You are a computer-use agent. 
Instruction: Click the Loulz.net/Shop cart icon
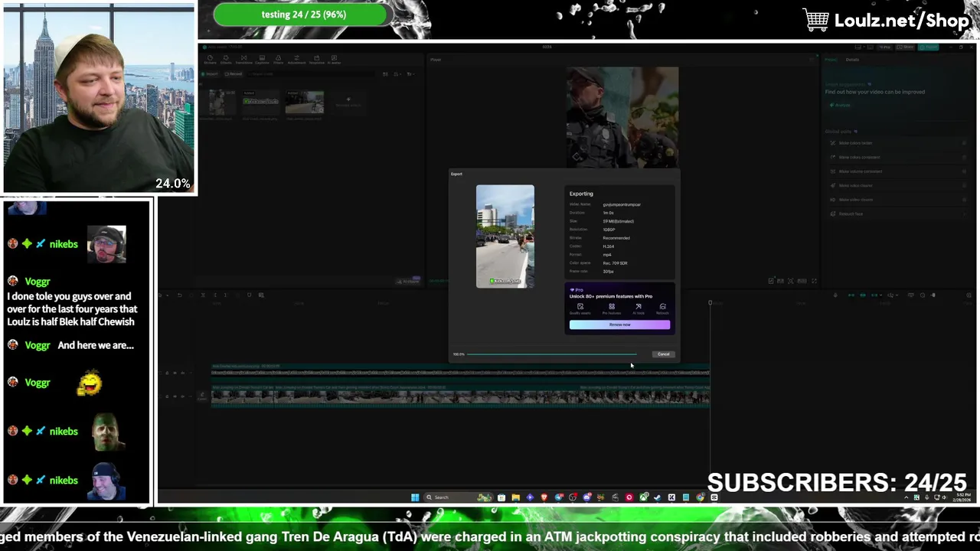click(x=816, y=20)
